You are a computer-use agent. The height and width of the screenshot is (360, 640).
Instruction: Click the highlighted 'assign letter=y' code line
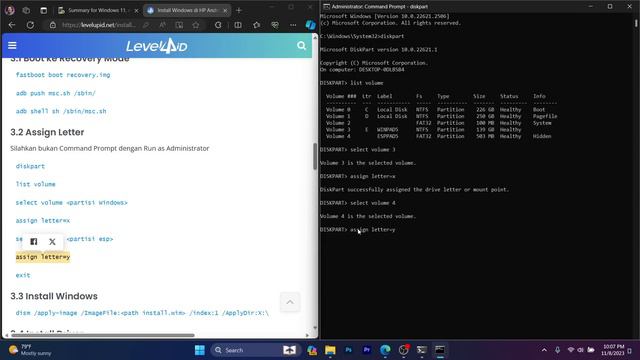click(x=43, y=257)
